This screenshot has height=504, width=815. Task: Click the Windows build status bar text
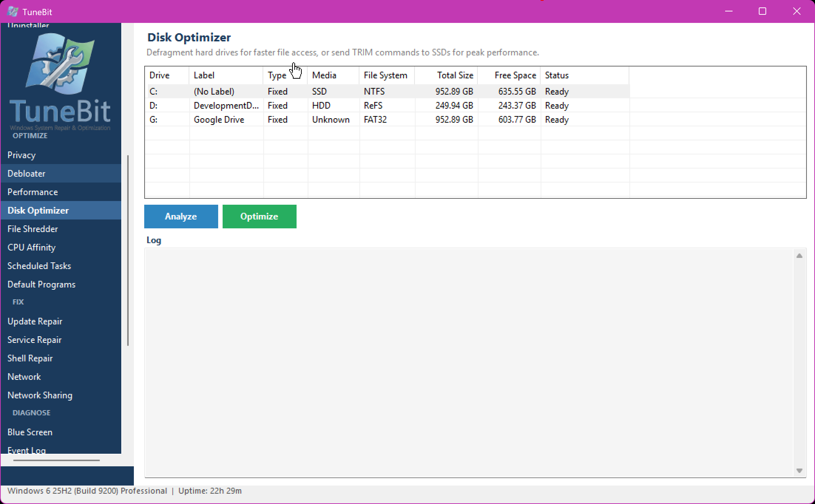(x=87, y=491)
